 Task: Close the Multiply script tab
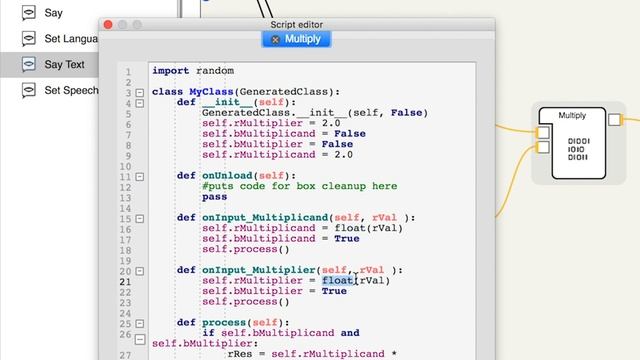click(x=276, y=40)
